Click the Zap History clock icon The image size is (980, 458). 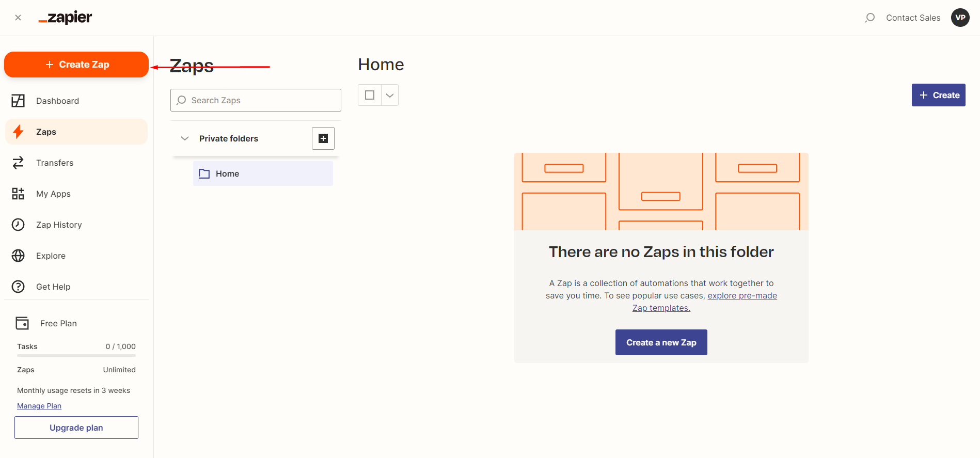tap(18, 225)
